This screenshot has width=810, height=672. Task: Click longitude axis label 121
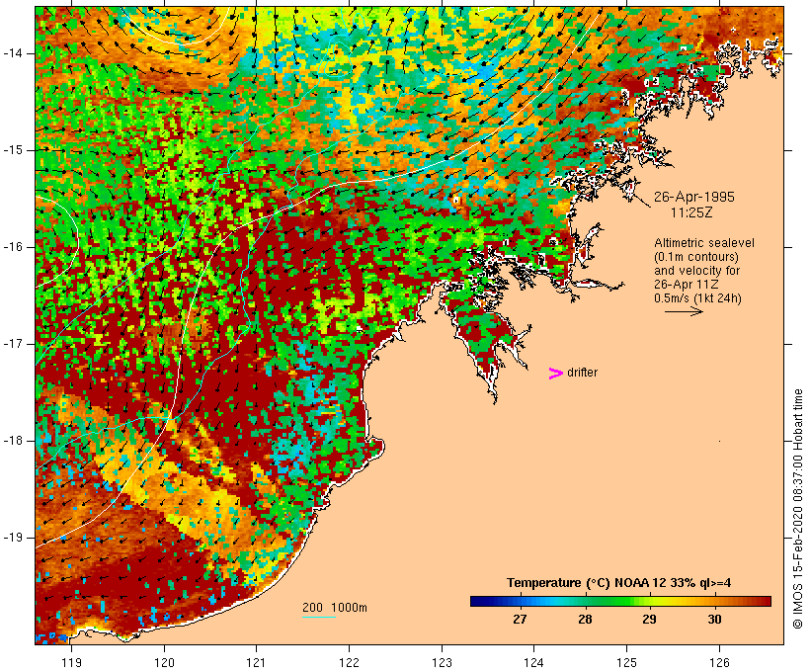(x=256, y=662)
